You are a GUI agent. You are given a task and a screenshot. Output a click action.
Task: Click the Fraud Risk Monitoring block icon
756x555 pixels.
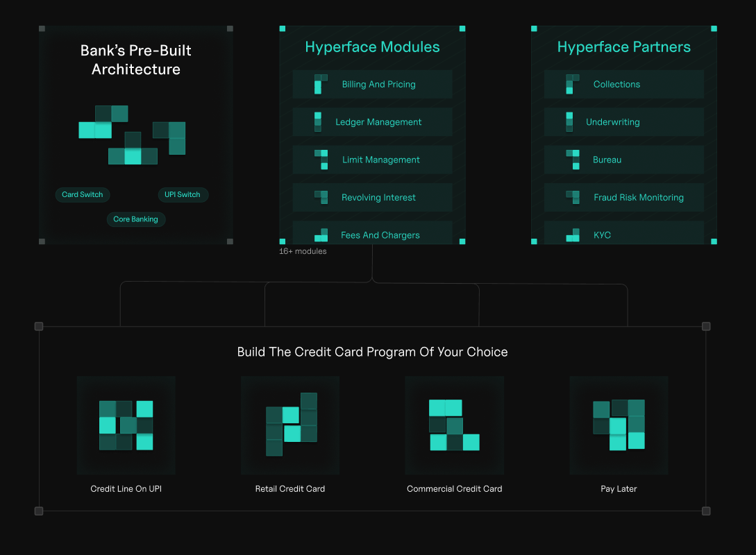click(572, 197)
